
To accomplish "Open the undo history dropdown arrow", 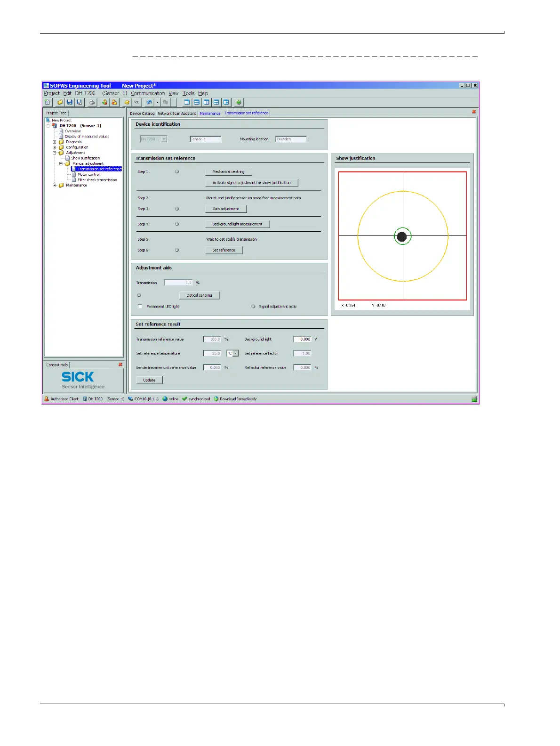I will click(157, 102).
